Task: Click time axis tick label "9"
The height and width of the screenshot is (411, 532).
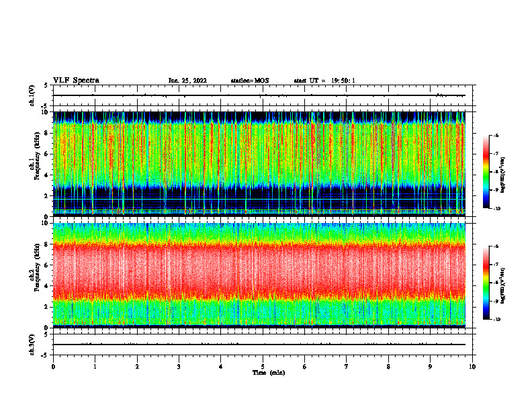Action: [430, 367]
